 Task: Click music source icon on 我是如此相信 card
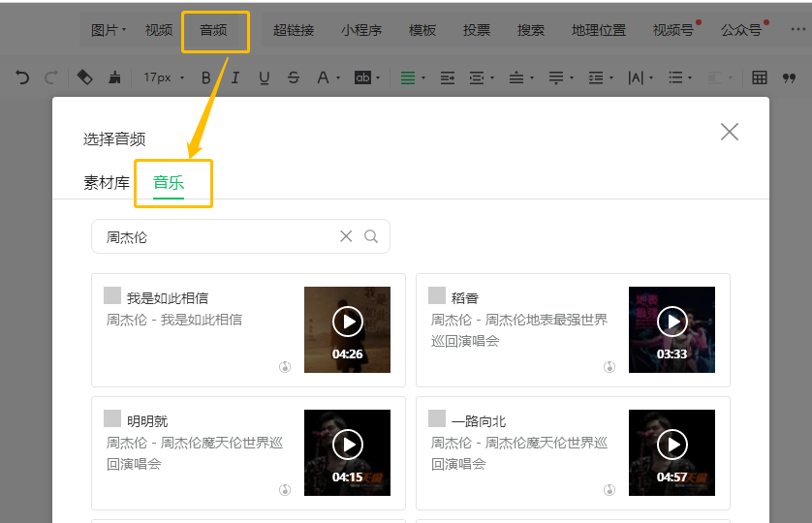coord(285,367)
